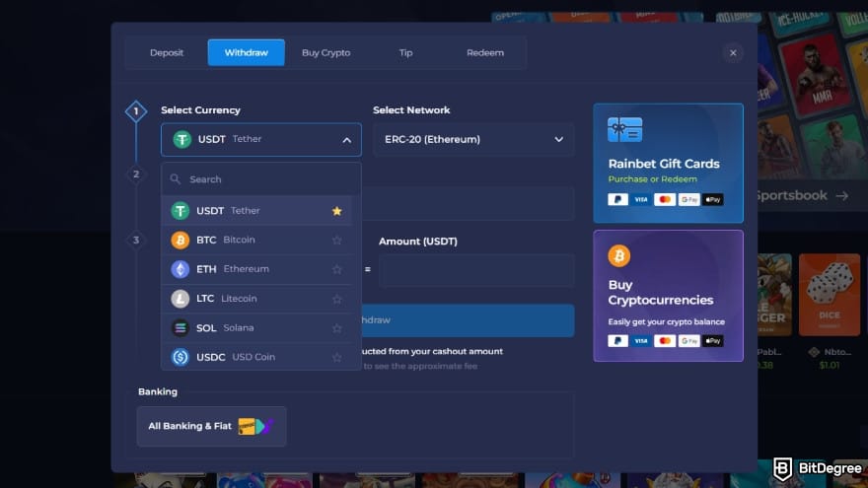Click Apple Pay icon under Buy Cryptocurrencies

point(713,341)
